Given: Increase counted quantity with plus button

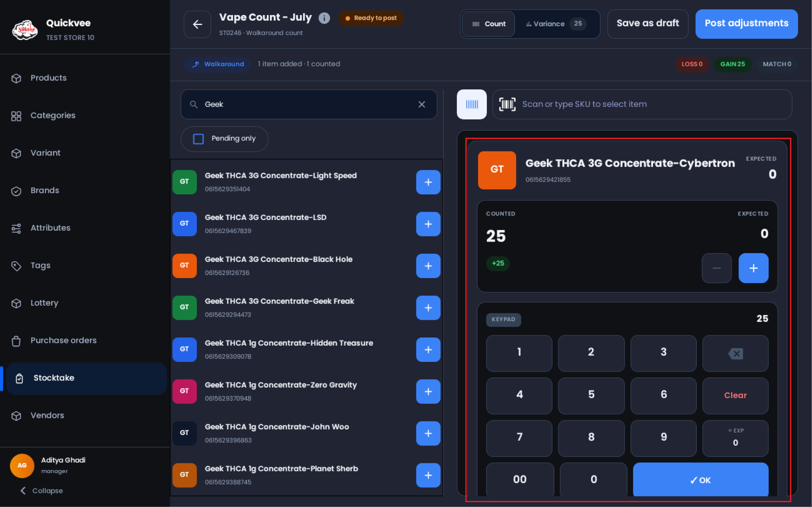Looking at the screenshot, I should [753, 268].
